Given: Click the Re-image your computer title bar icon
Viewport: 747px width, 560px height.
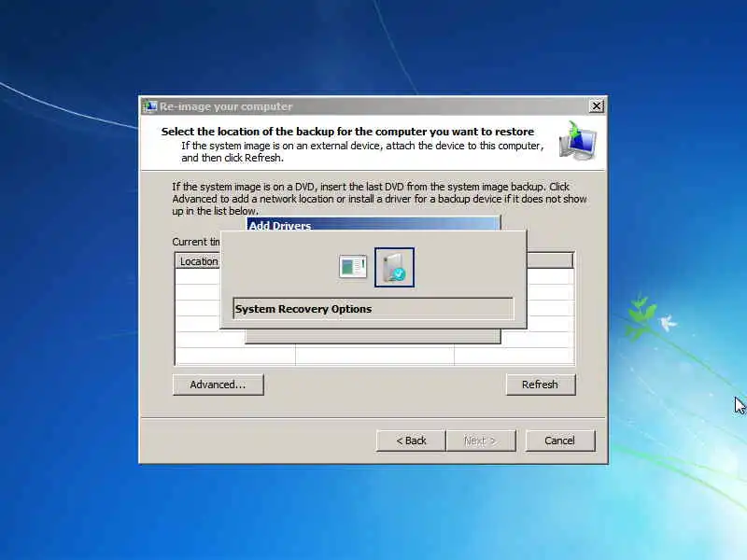Looking at the screenshot, I should (150, 106).
